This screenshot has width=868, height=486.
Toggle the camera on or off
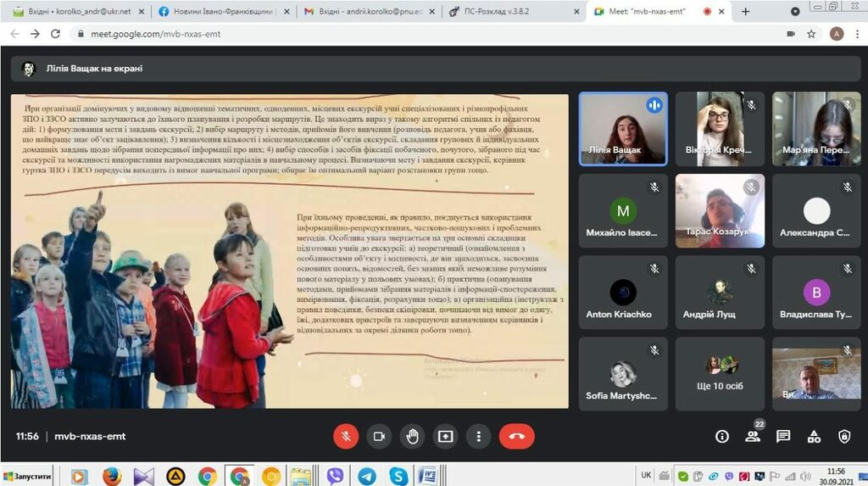click(x=379, y=436)
